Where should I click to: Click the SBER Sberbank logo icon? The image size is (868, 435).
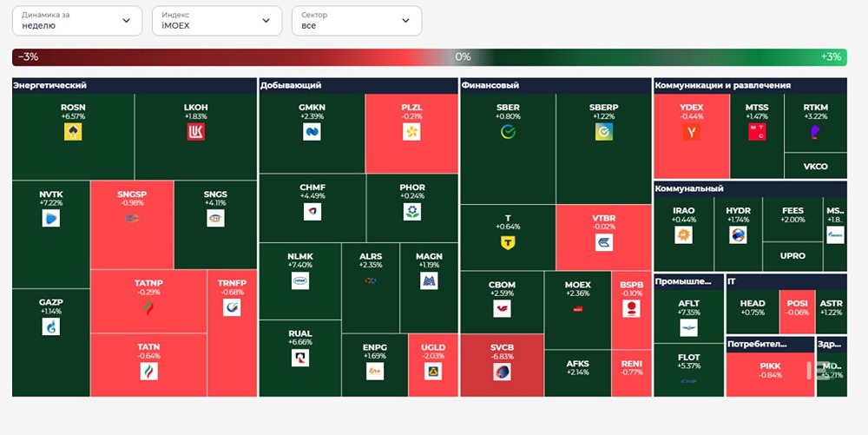508,132
